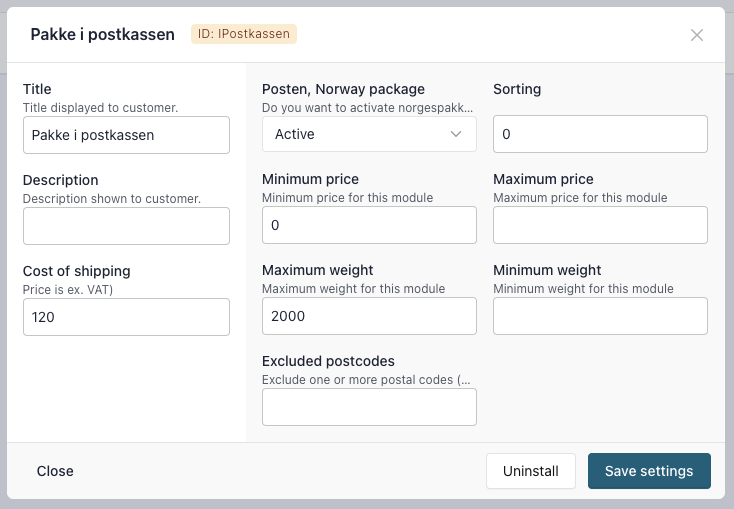Click the Posten, Norway package label

pos(343,89)
